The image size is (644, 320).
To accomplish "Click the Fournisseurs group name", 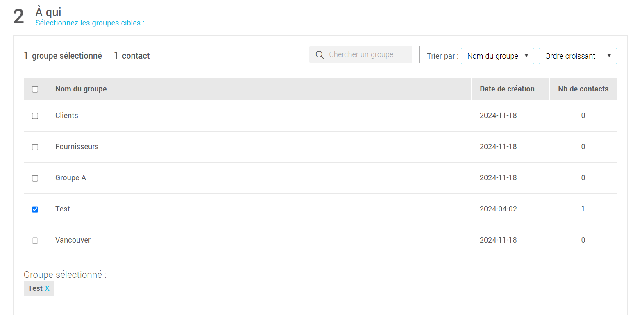I will coord(77,147).
